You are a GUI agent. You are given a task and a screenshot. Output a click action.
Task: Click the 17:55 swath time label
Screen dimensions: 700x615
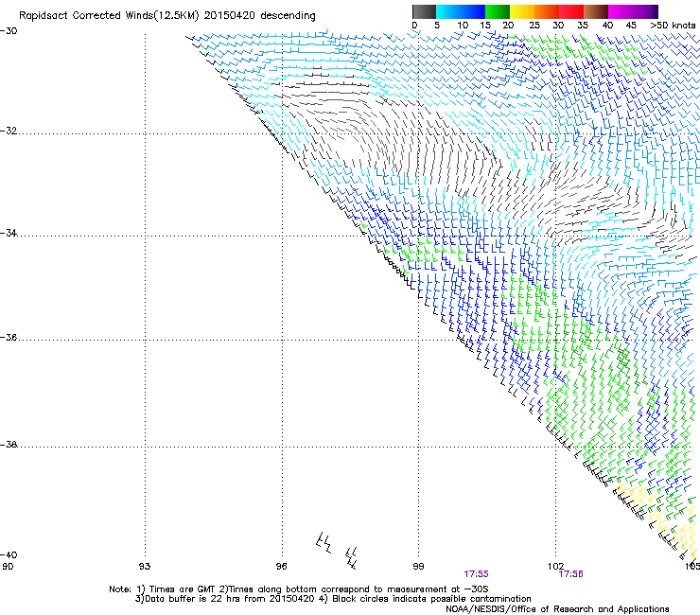(x=476, y=574)
